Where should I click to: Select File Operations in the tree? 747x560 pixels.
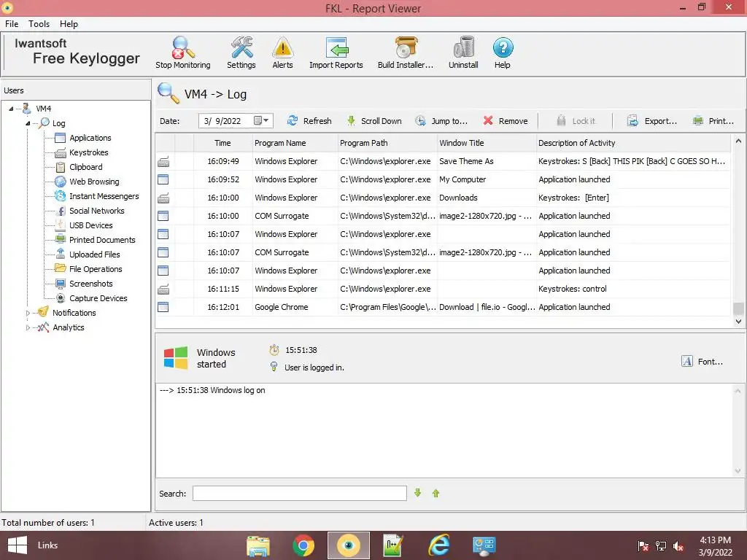96,269
